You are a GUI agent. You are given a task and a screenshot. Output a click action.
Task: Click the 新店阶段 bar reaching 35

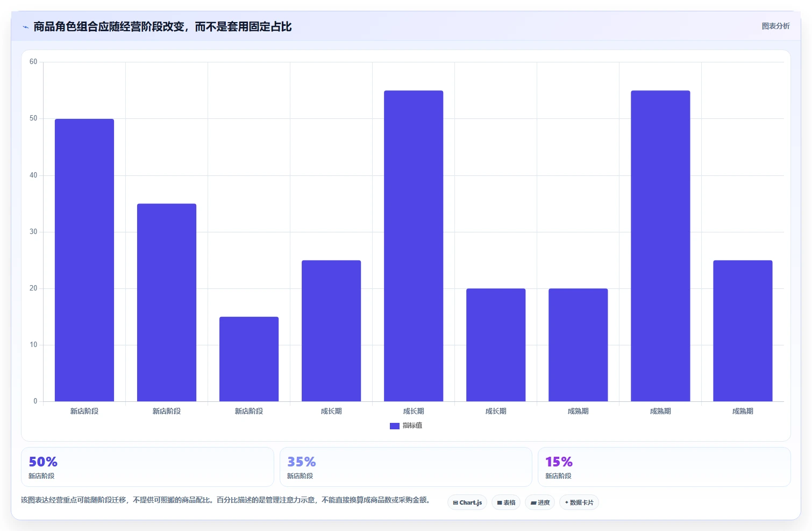coord(167,302)
